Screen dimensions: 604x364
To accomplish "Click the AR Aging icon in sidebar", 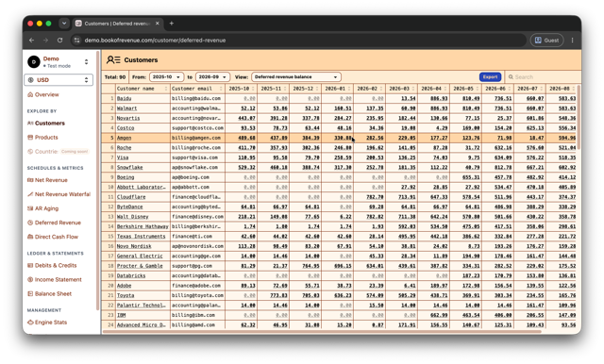I will tap(30, 208).
